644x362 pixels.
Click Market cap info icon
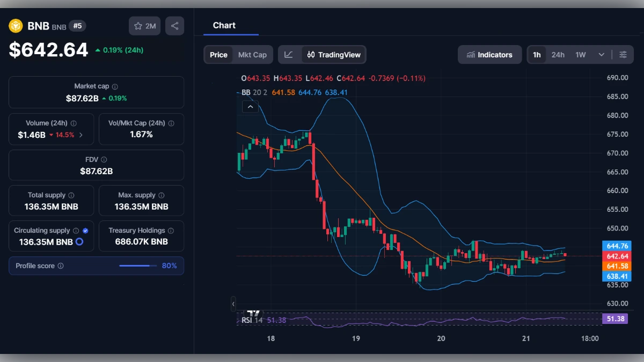coord(115,86)
